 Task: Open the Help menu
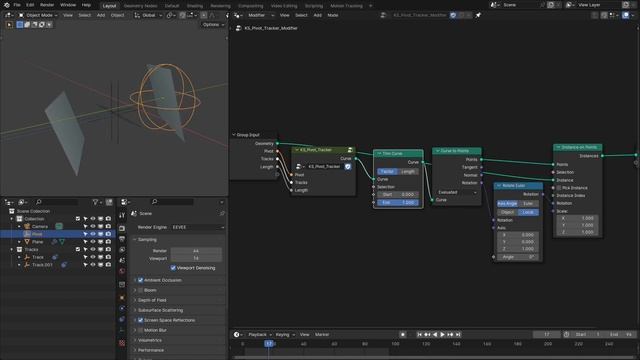tap(86, 5)
